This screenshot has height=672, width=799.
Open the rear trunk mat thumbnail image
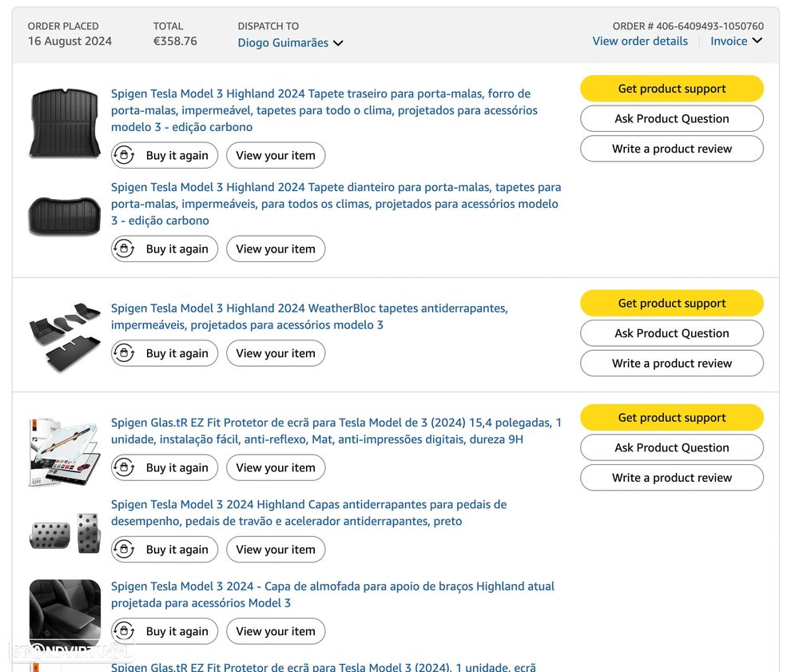tap(65, 123)
